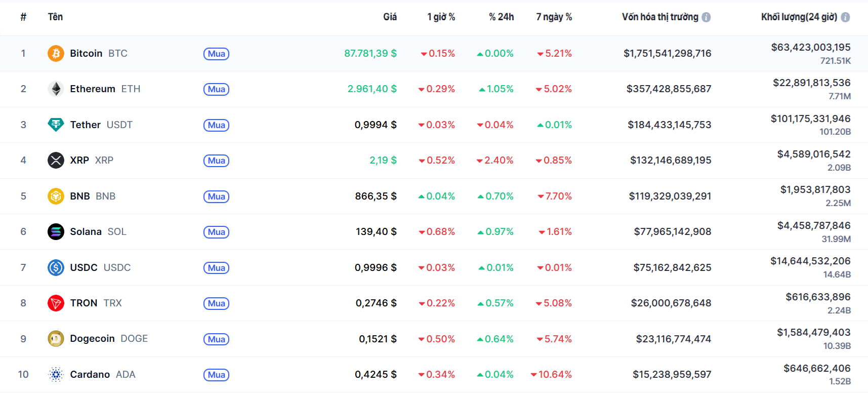The image size is (868, 395).
Task: Click the Bitcoin coin logo icon
Action: [56, 53]
